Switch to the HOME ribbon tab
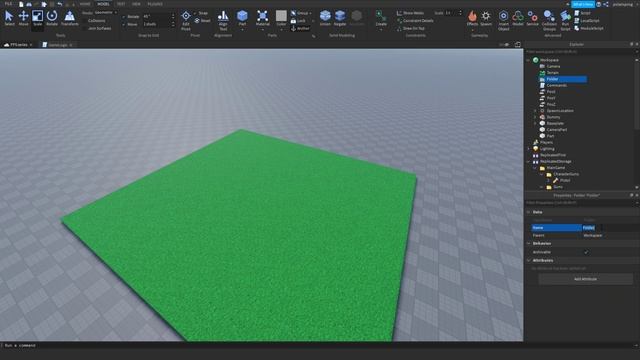Screen dimensions: 640x360 85,4
